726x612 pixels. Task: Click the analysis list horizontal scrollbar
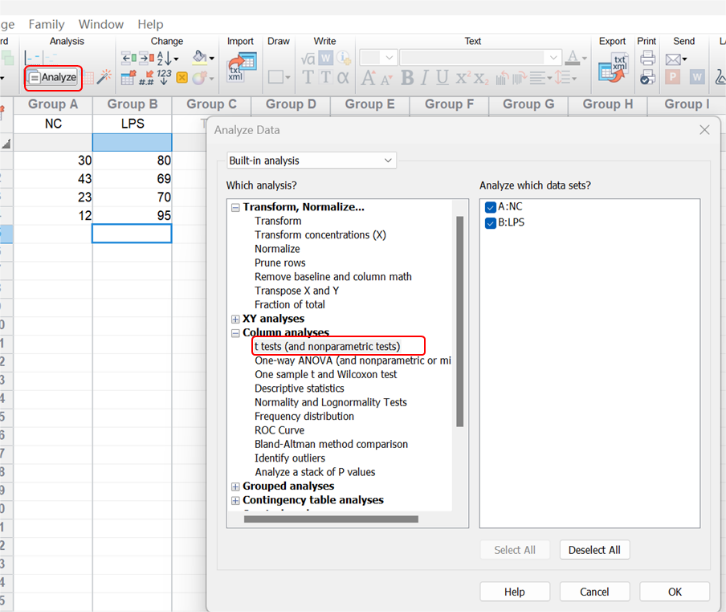point(331,519)
